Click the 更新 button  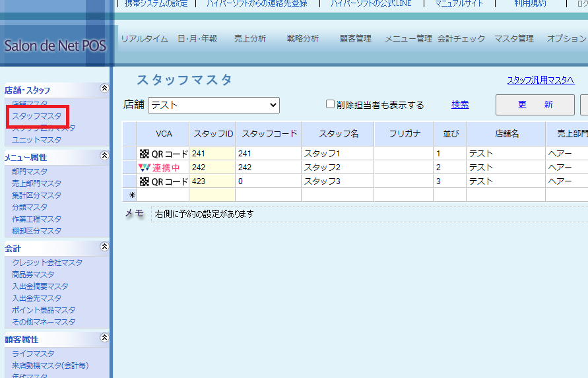tap(535, 105)
